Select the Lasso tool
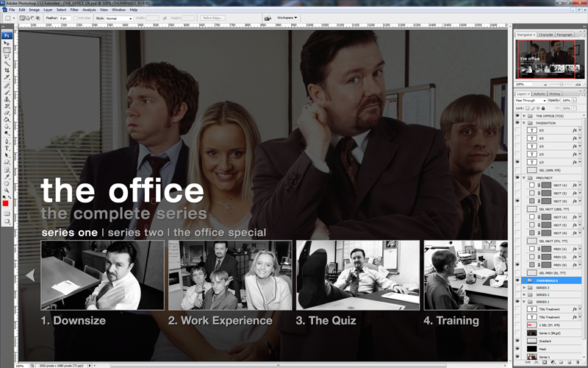The width and height of the screenshot is (588, 368). pyautogui.click(x=7, y=57)
